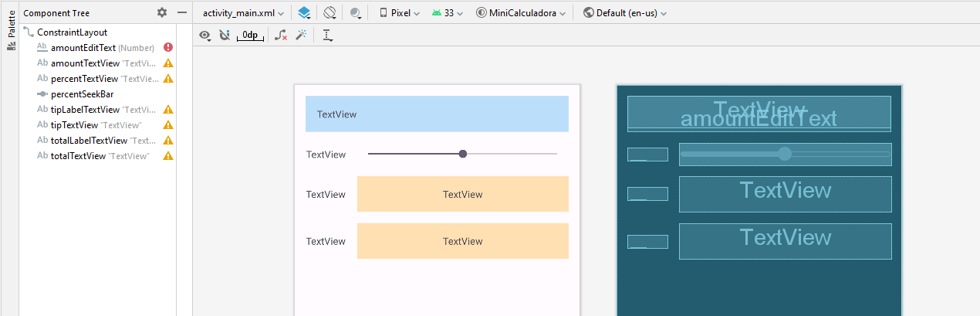
Task: Click the warning icon beside tipTextView
Action: (x=168, y=125)
